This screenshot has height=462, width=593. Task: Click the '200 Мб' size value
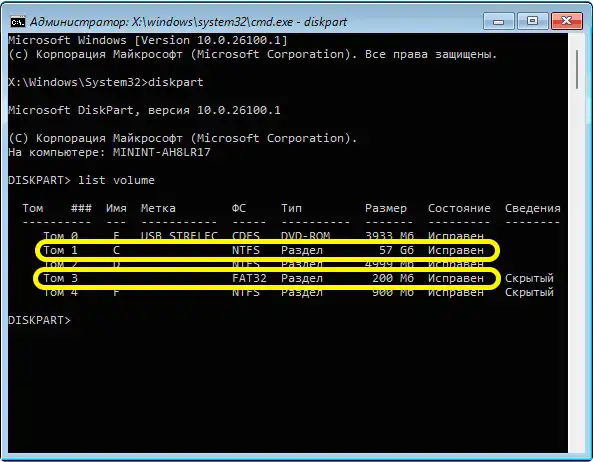point(393,278)
